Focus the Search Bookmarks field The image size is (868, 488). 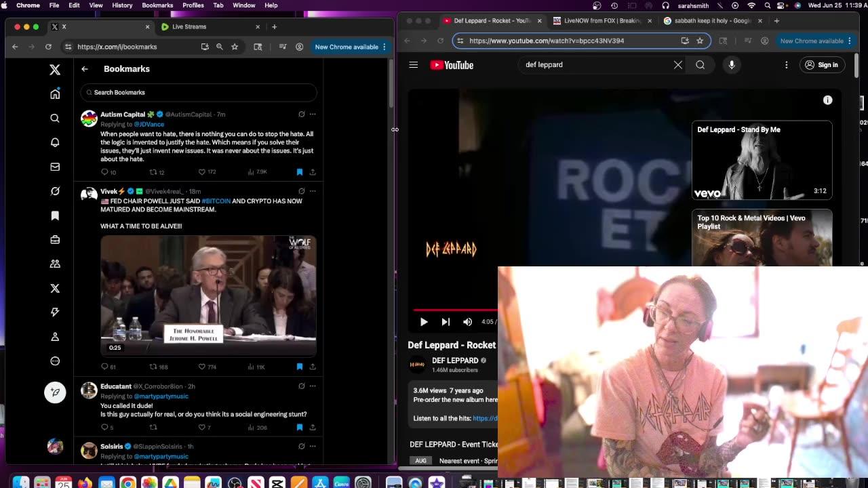tap(199, 92)
